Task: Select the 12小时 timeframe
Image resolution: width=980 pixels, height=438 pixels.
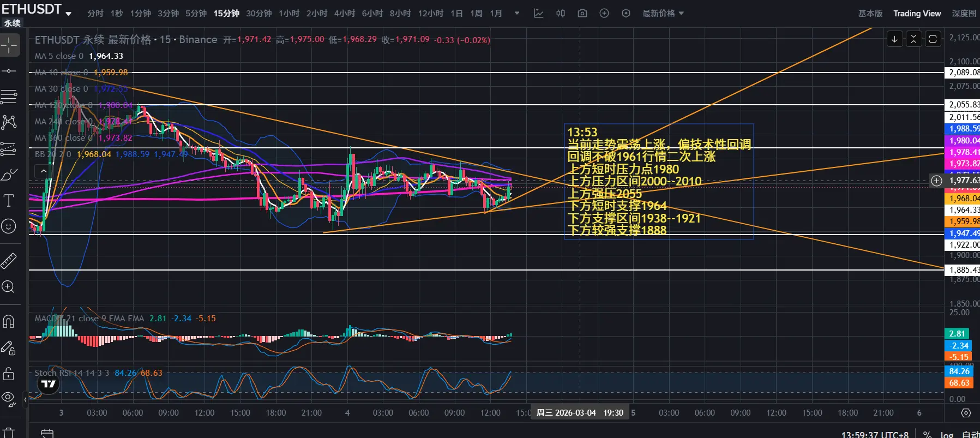Action: coord(431,13)
